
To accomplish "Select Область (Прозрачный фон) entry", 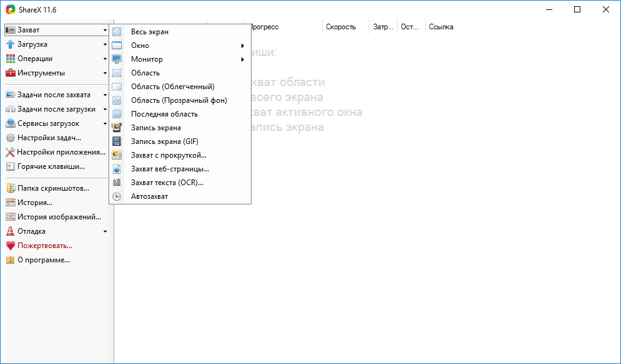I will coord(180,100).
